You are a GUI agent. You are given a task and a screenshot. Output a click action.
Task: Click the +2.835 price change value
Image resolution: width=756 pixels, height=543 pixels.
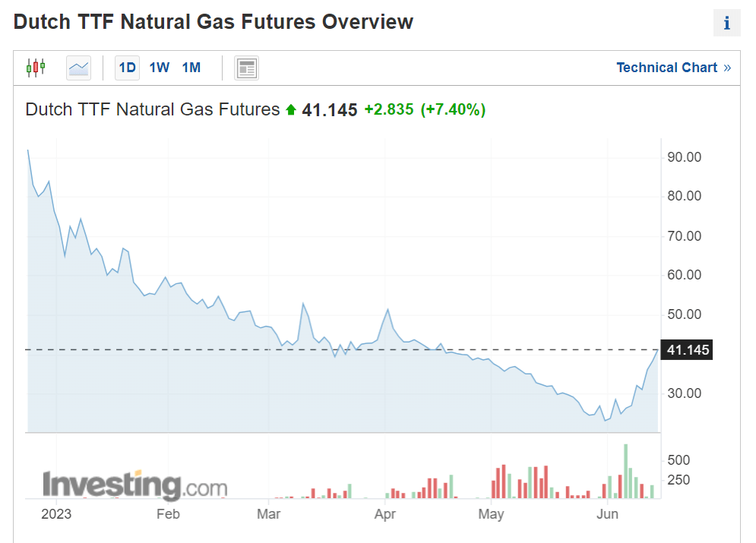(389, 110)
